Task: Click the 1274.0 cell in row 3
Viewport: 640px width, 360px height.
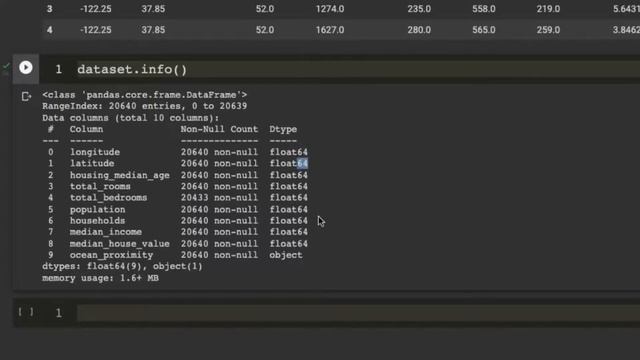Action: (330, 9)
